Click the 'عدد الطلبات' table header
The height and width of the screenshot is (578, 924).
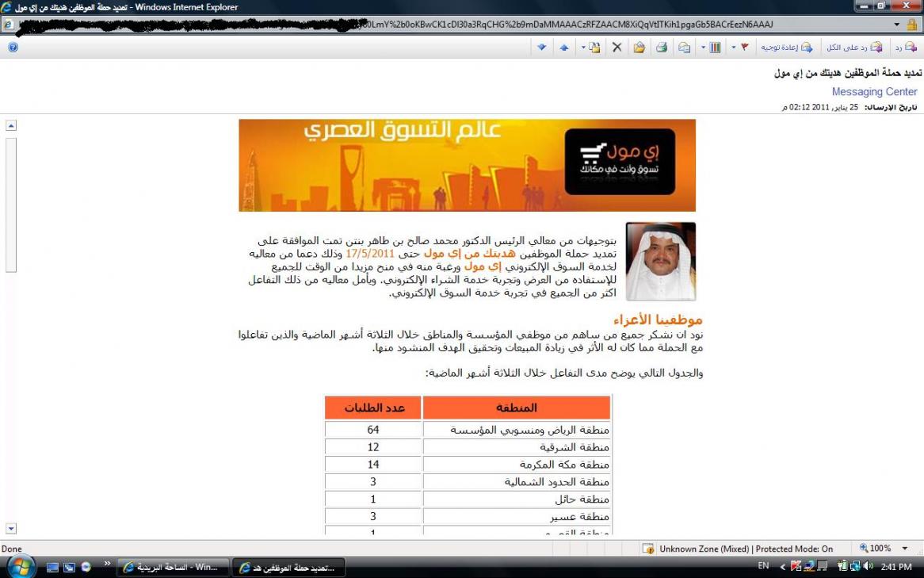pyautogui.click(x=373, y=408)
